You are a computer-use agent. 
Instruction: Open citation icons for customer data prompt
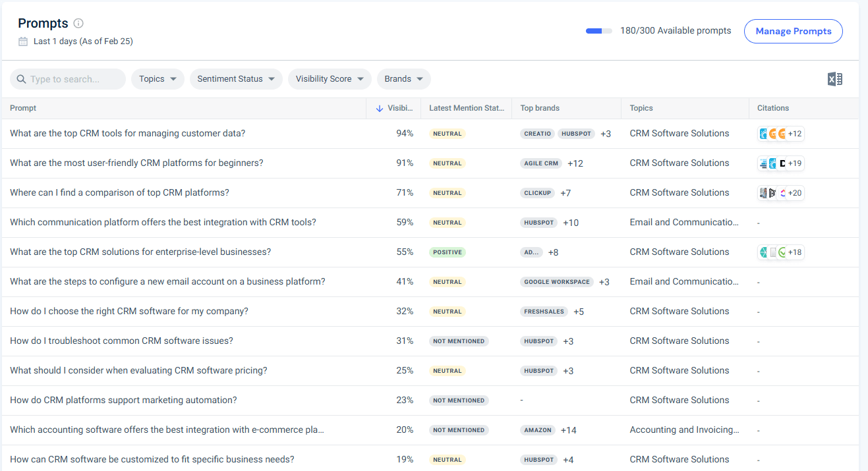[x=781, y=134]
